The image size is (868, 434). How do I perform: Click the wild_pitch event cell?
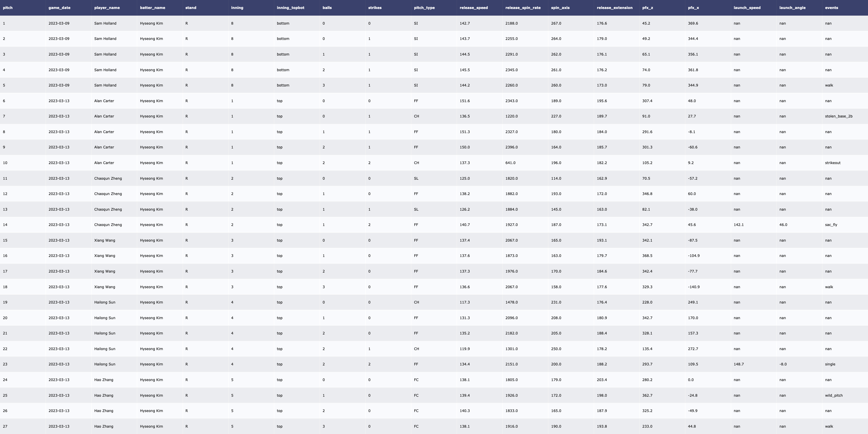[834, 395]
